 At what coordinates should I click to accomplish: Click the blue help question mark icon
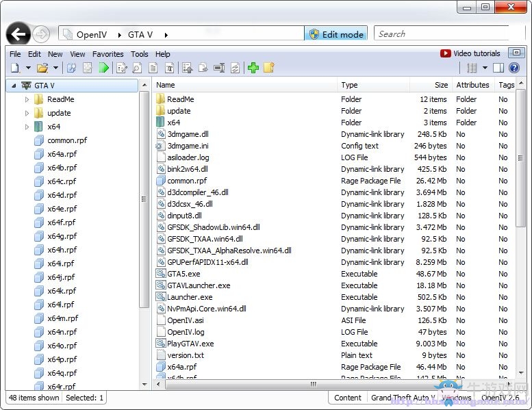tap(514, 68)
